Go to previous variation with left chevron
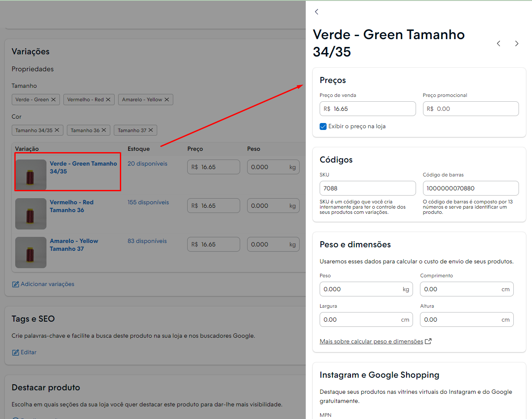Viewport: 532px width, 419px height. tap(499, 43)
